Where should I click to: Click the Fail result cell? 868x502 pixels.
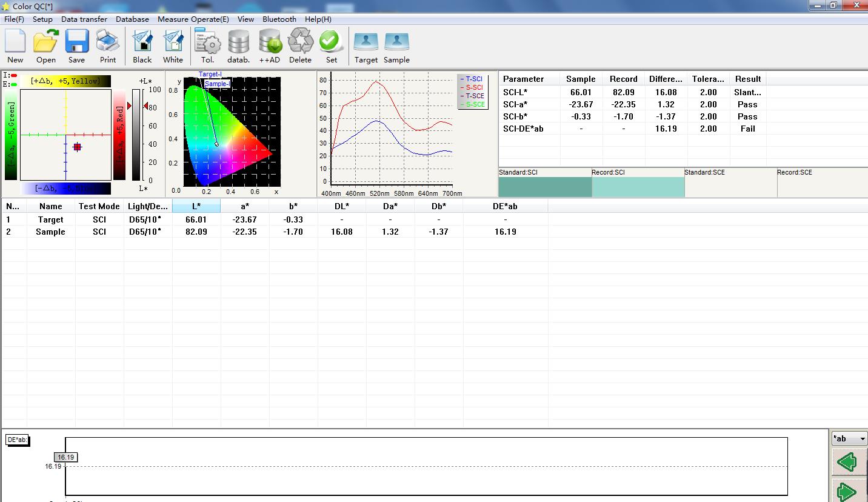click(x=748, y=129)
